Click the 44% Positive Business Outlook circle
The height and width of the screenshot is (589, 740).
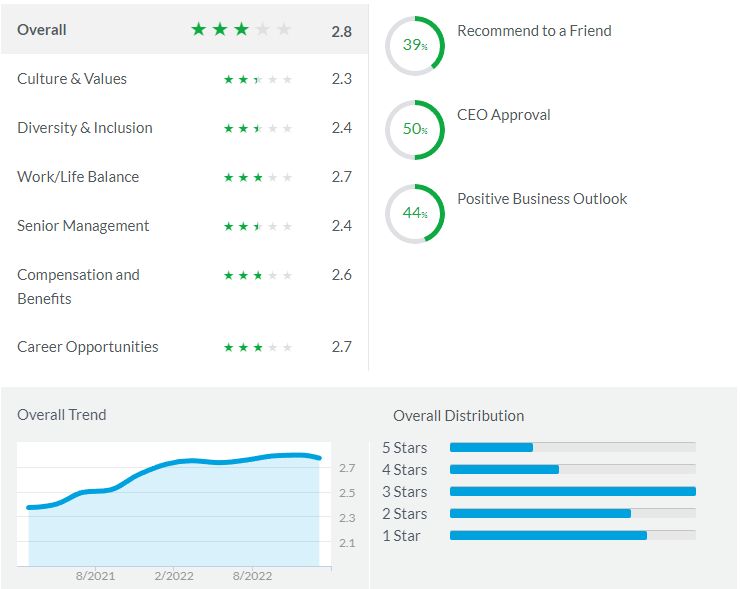415,213
